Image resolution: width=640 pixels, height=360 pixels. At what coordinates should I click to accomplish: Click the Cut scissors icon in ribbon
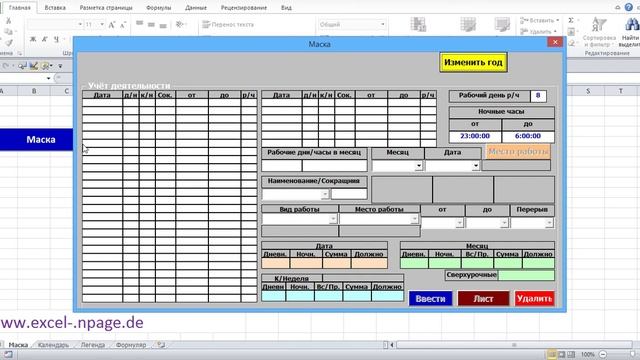8,20
